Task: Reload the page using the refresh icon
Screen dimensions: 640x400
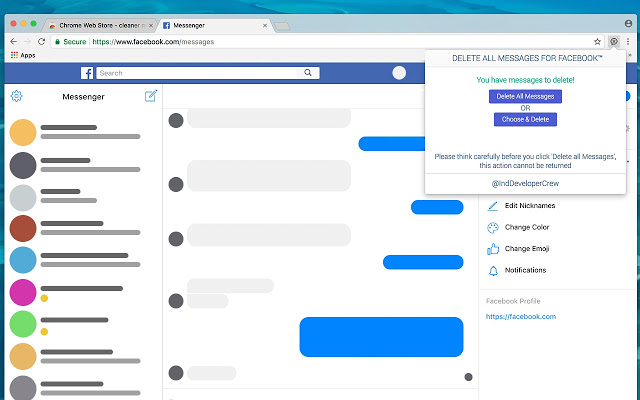Action: coord(41,41)
